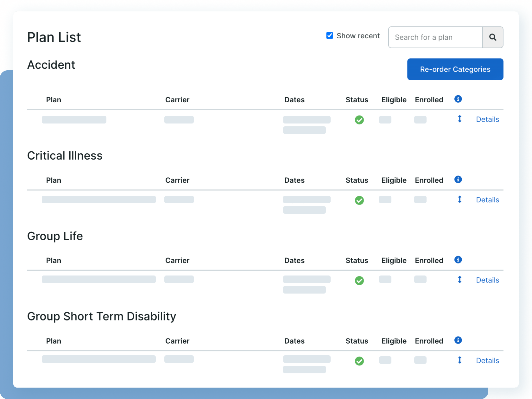Viewport: 532px width, 399px height.
Task: Open Details for the Group Life plan
Action: pos(487,280)
